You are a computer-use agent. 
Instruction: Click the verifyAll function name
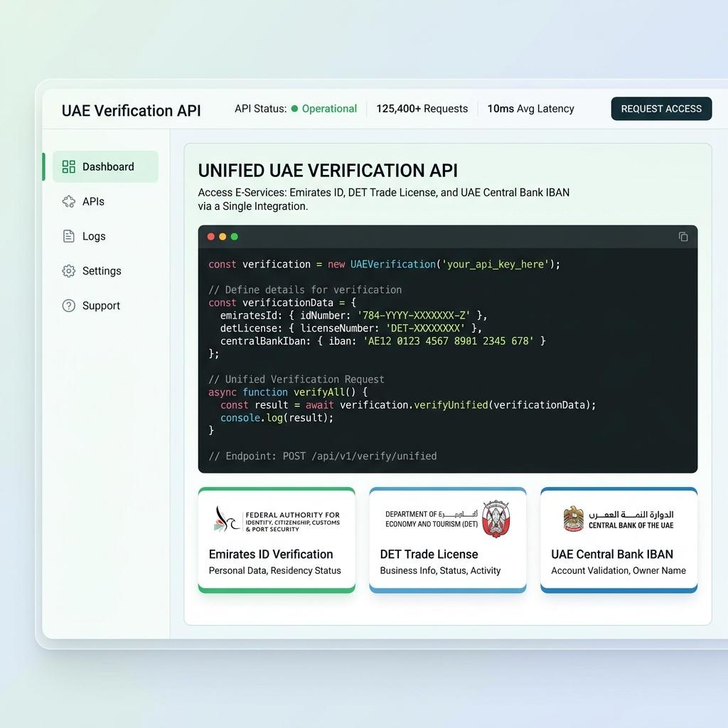click(319, 392)
